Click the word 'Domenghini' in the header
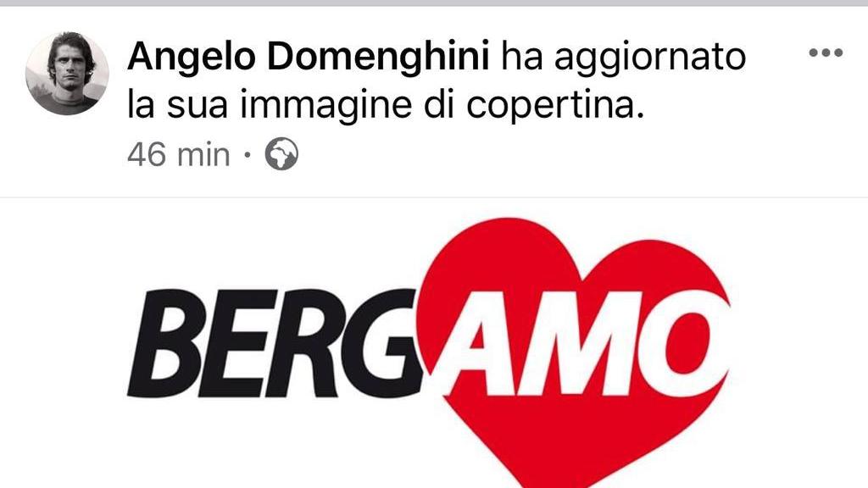The height and width of the screenshot is (488, 868). pyautogui.click(x=379, y=57)
